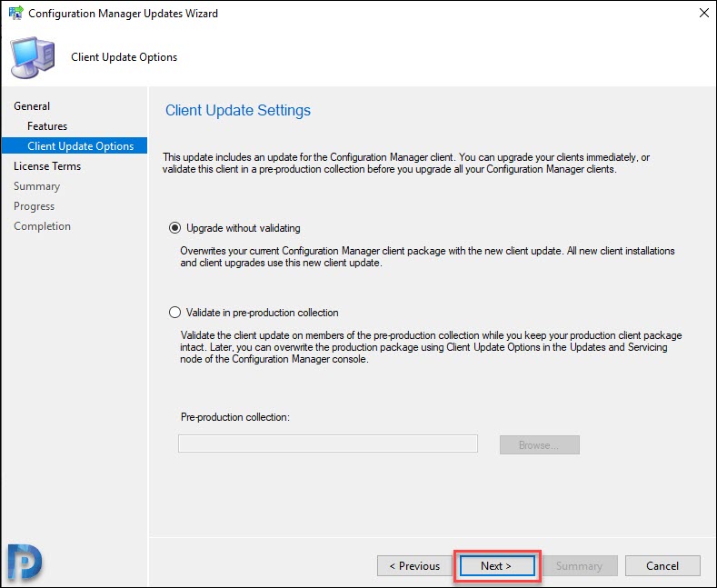Jump to License Terms step
Screen dimensions: 717x588
[47, 166]
